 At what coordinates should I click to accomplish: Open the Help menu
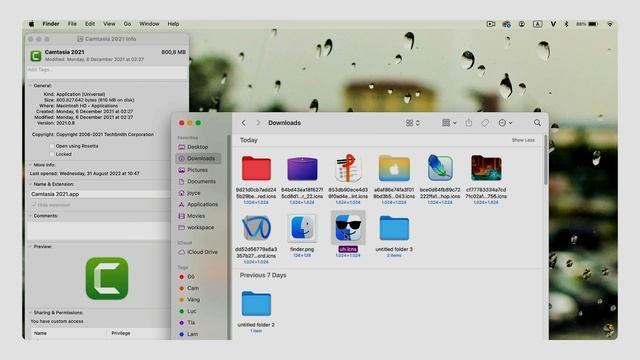[x=173, y=24]
